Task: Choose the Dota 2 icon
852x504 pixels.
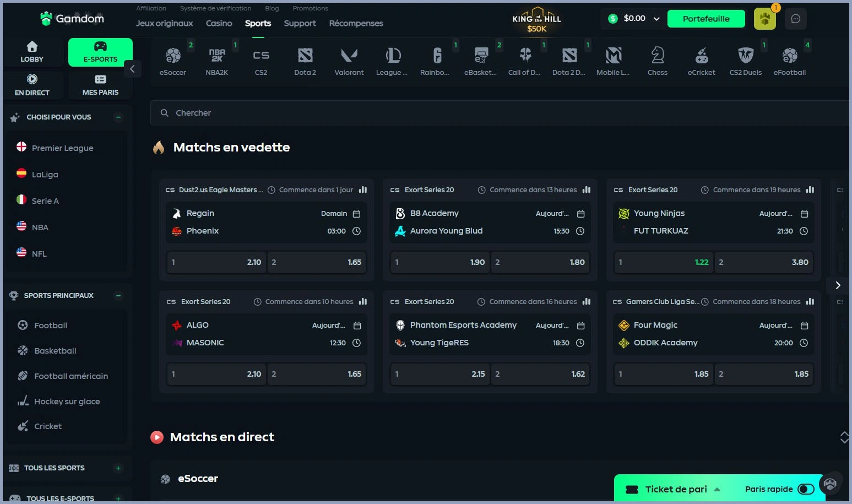Action: pyautogui.click(x=305, y=56)
